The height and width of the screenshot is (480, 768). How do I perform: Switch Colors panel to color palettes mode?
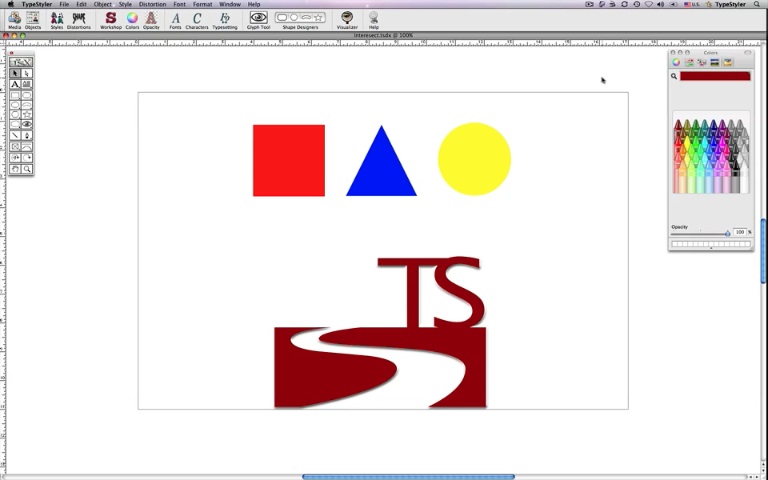702,62
